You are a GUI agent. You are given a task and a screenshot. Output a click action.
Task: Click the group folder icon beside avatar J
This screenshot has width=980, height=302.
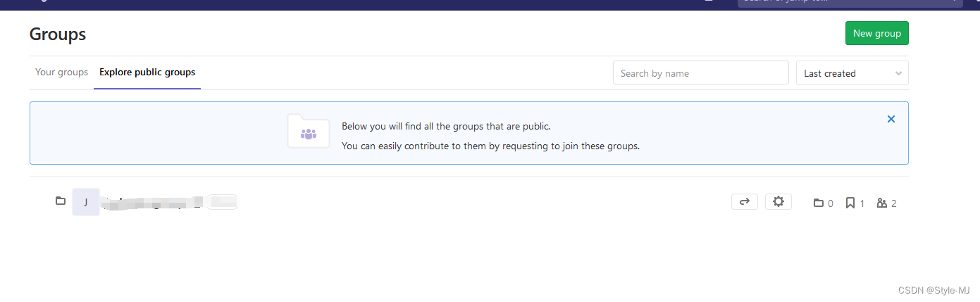pos(61,201)
